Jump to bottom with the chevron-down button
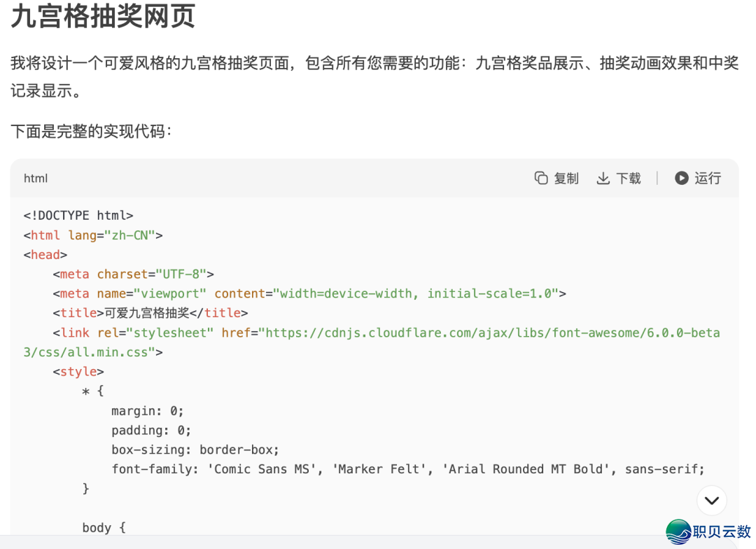Image resolution: width=756 pixels, height=549 pixels. pos(712,501)
